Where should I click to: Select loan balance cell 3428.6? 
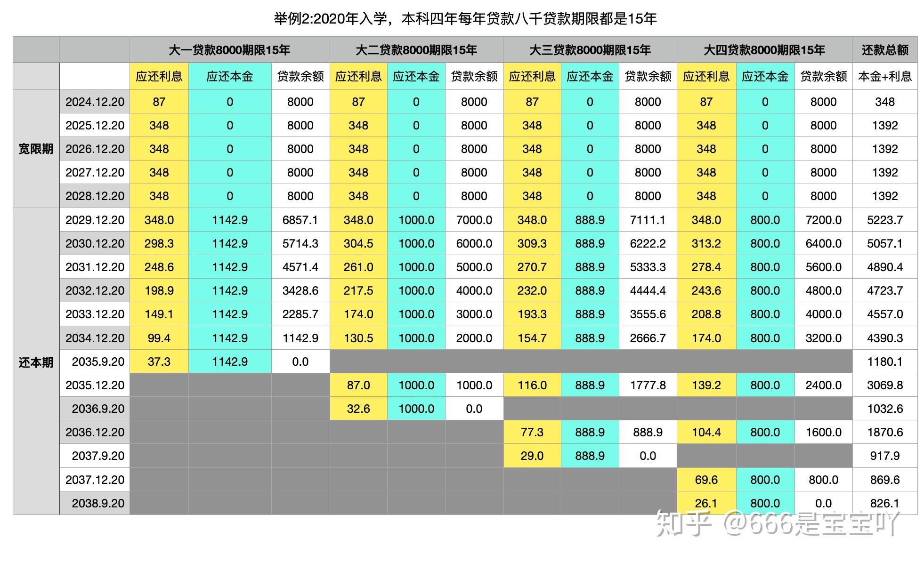pyautogui.click(x=300, y=290)
